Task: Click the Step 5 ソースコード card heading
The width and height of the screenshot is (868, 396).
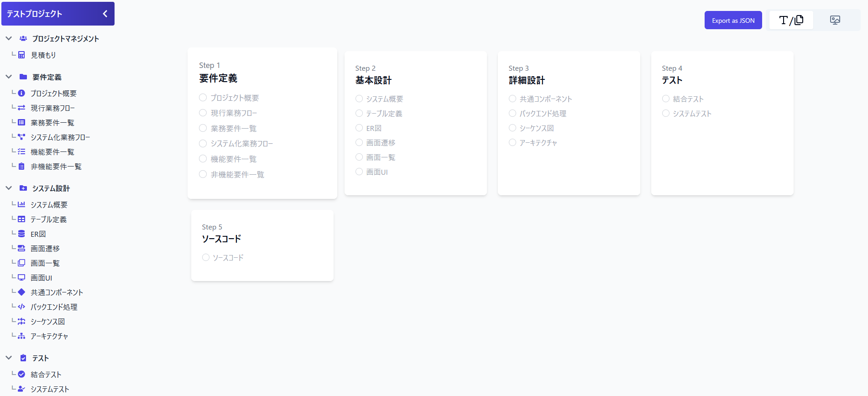Action: [221, 239]
